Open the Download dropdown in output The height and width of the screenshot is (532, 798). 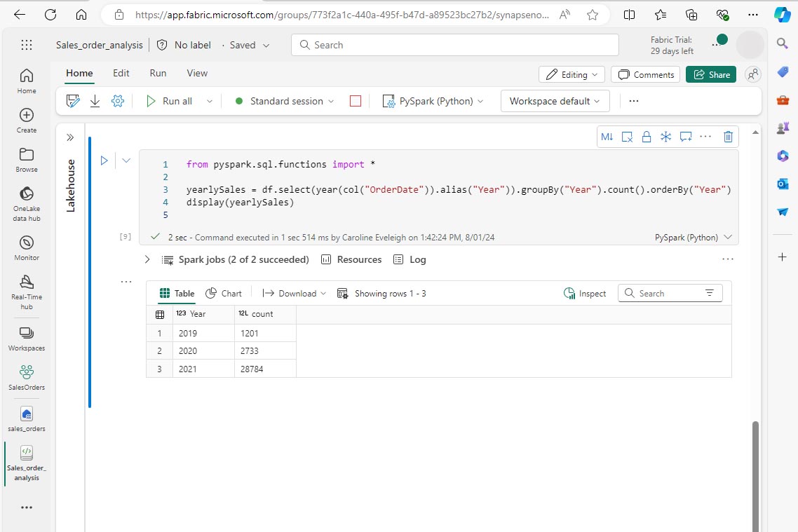[294, 294]
